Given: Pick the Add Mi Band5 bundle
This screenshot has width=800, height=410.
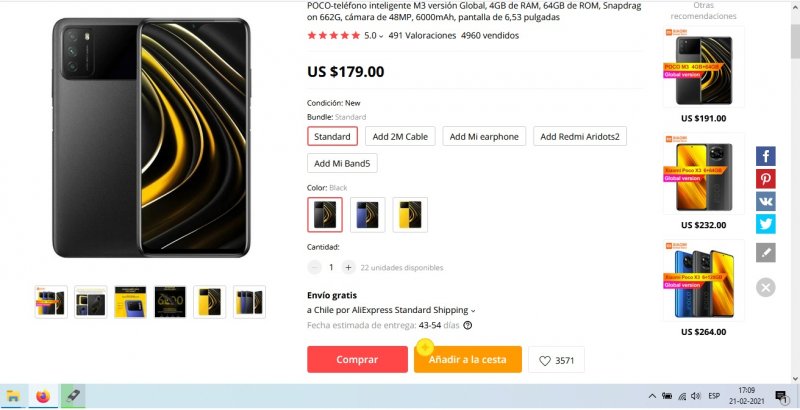Looking at the screenshot, I should [x=342, y=163].
